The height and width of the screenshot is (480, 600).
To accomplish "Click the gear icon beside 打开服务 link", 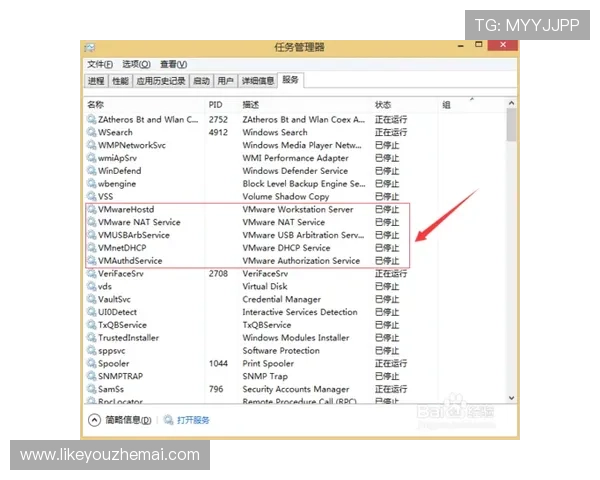I will tap(169, 420).
